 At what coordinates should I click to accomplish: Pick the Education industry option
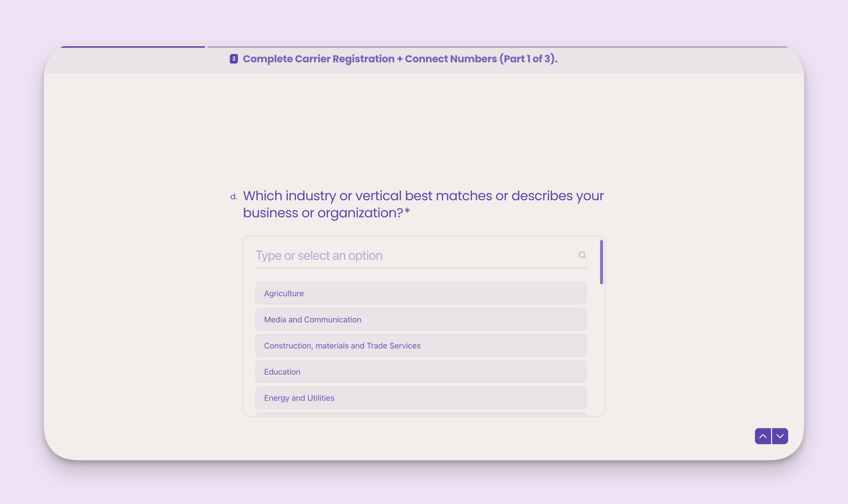pyautogui.click(x=420, y=372)
